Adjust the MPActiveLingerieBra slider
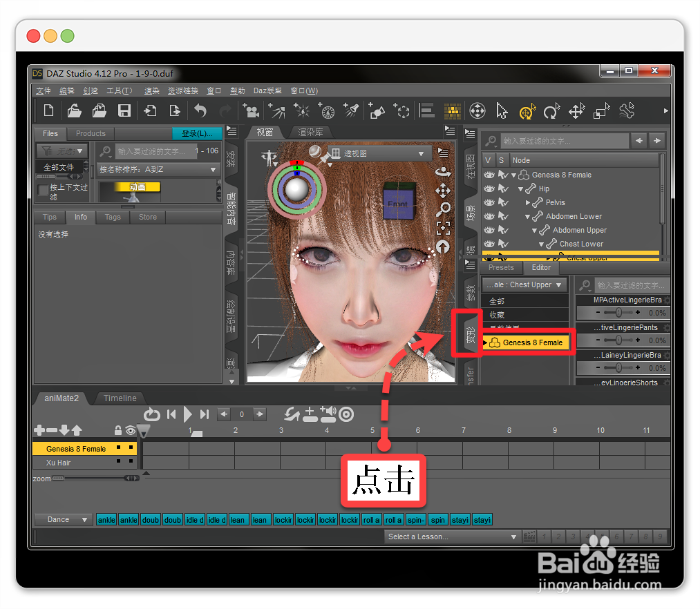Screen dimensions: 700x609 pyautogui.click(x=618, y=312)
